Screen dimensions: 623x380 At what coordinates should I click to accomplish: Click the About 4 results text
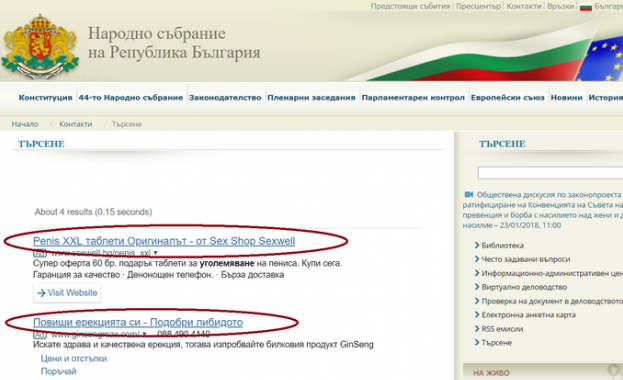coord(93,212)
